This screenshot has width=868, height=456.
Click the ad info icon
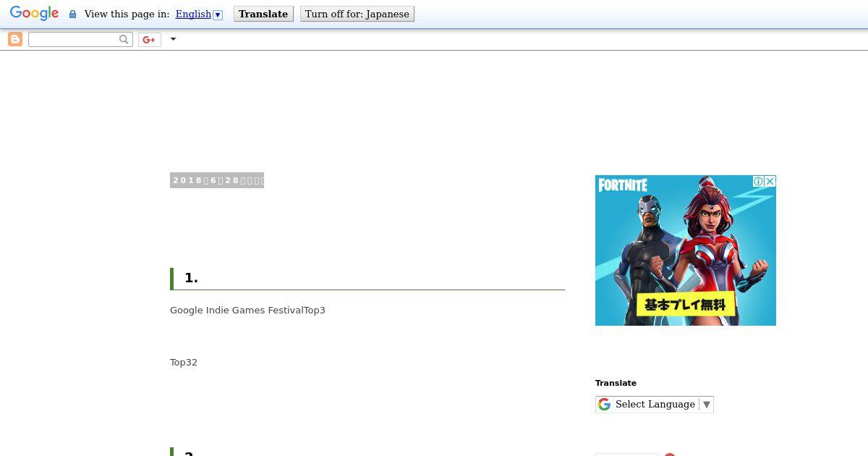758,181
